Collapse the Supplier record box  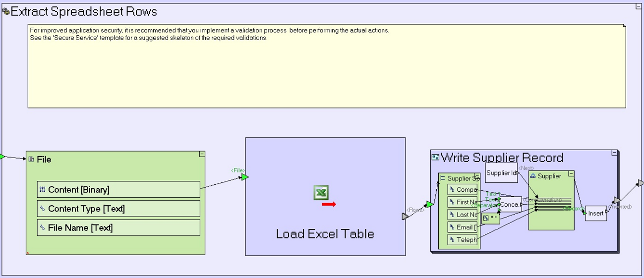571,174
